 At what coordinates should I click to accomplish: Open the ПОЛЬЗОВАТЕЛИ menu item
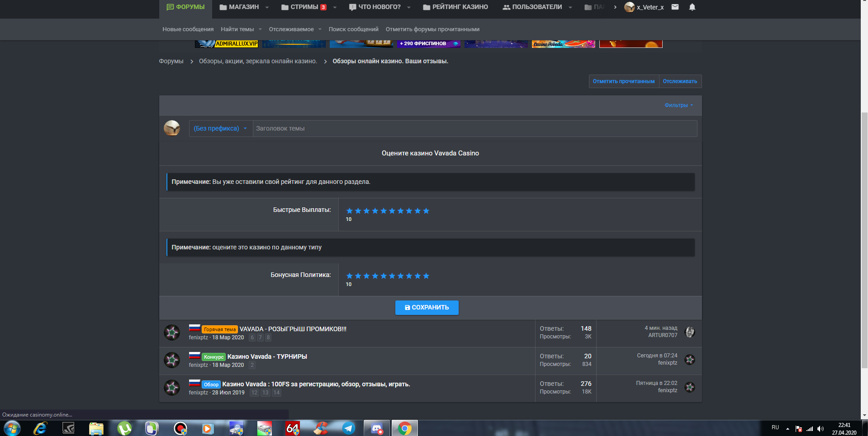[x=532, y=7]
